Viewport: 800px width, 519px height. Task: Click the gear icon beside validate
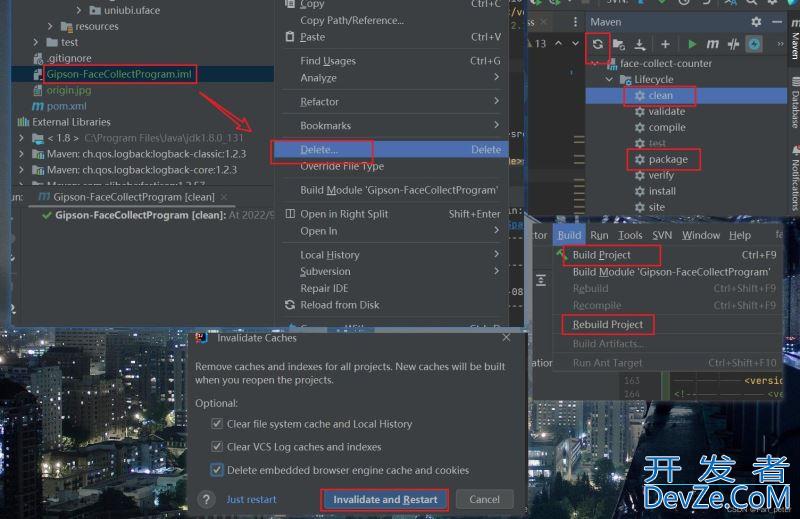tap(640, 111)
